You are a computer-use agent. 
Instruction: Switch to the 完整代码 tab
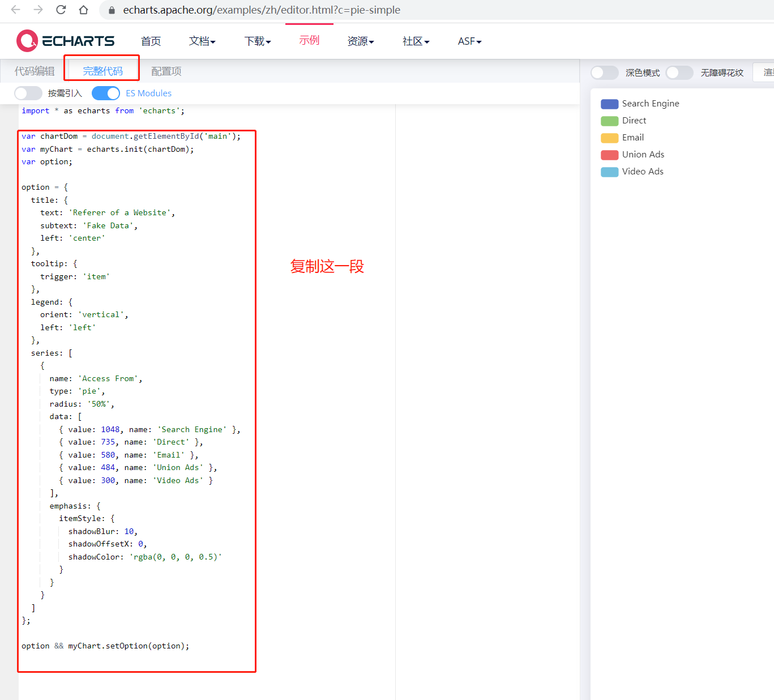click(102, 71)
